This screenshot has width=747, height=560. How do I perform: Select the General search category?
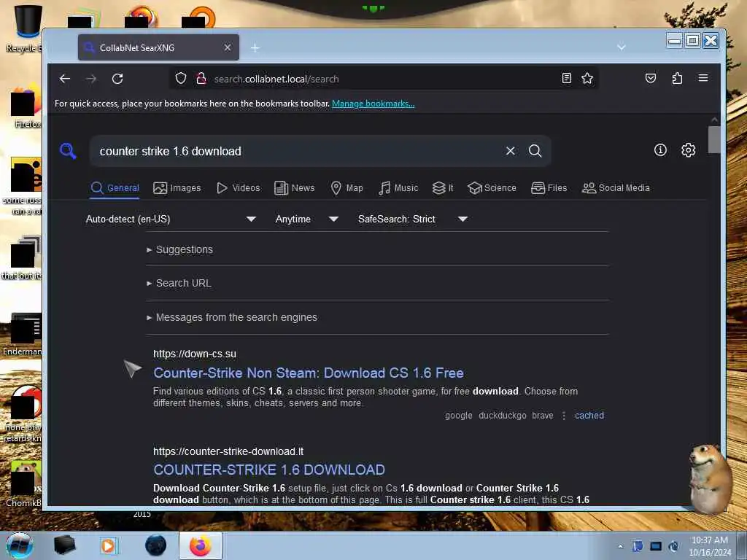[x=115, y=187]
